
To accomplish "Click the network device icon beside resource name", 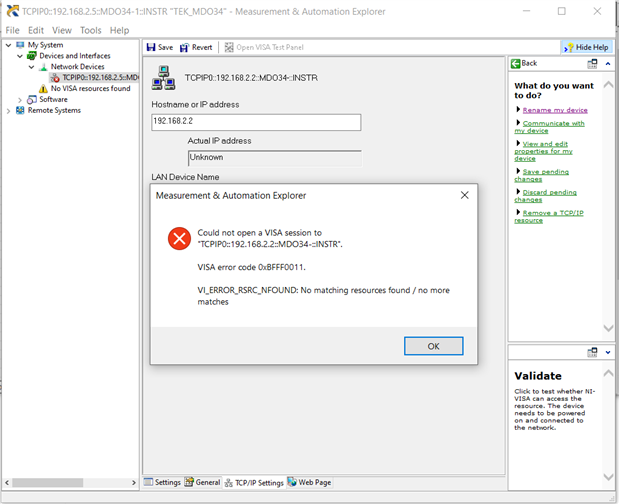I will [x=163, y=78].
